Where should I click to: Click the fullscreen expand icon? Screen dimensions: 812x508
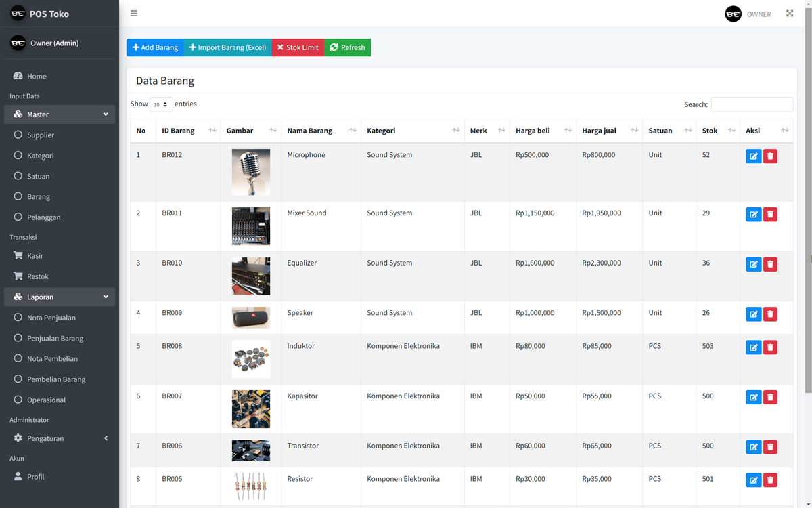[x=790, y=14]
